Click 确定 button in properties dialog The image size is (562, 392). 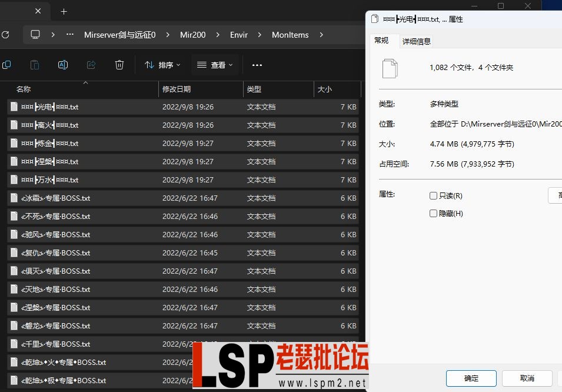471,378
